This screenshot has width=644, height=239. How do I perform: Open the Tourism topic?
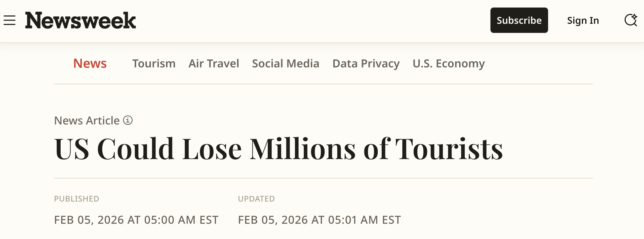pos(154,63)
